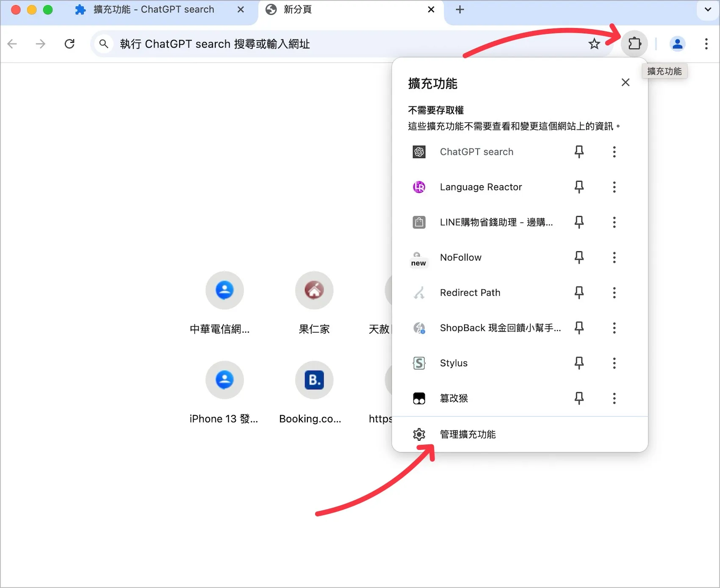Select the 新分頁 tab
This screenshot has height=588, width=720.
tap(351, 10)
